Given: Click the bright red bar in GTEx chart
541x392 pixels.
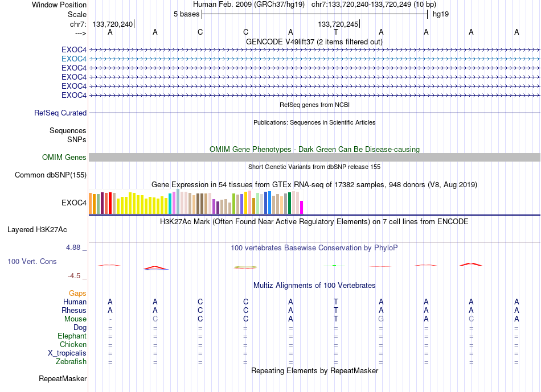Looking at the screenshot, I should coord(110,204).
